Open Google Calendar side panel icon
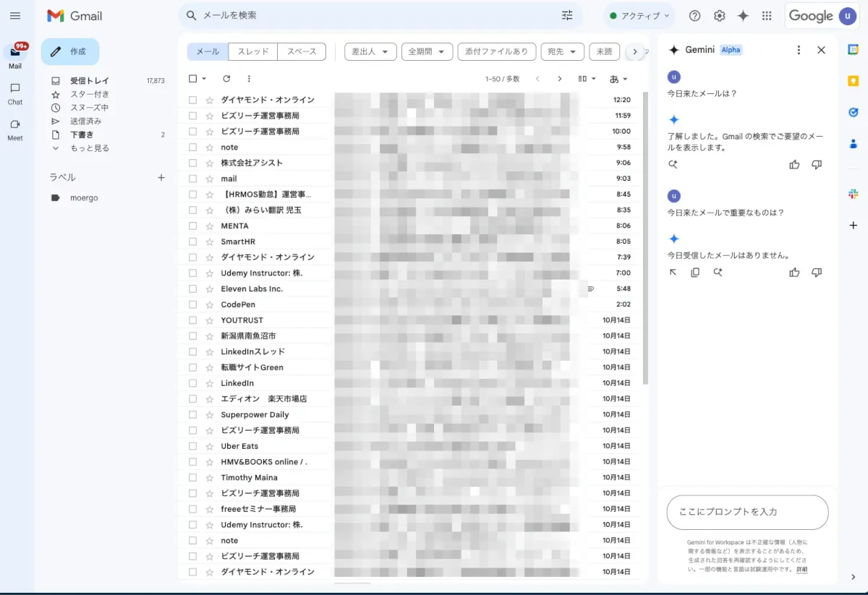This screenshot has height=595, width=868. [x=853, y=49]
